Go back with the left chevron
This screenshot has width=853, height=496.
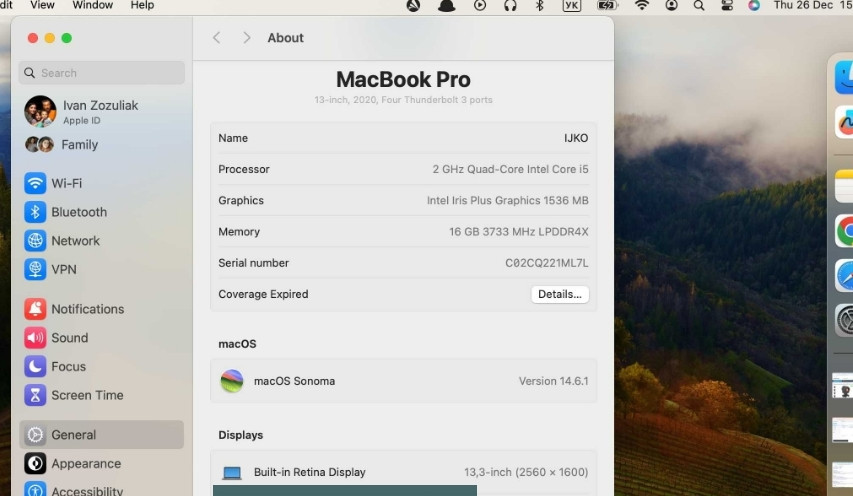pyautogui.click(x=217, y=38)
